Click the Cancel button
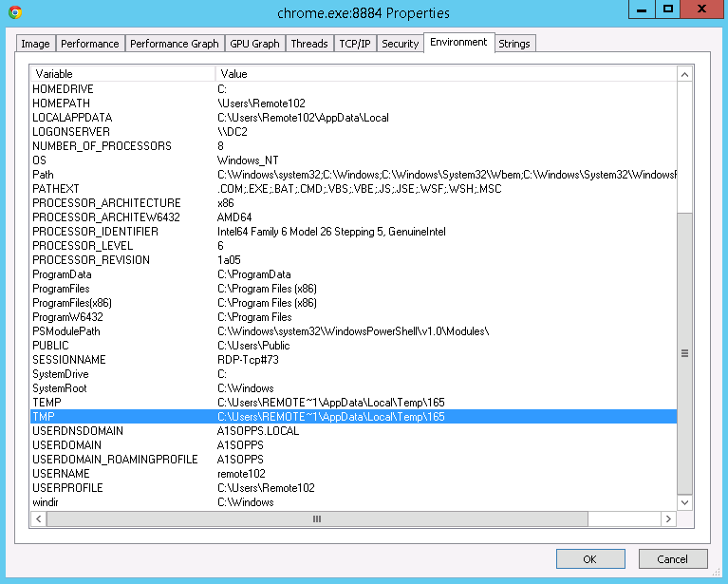This screenshot has height=584, width=728. [673, 558]
